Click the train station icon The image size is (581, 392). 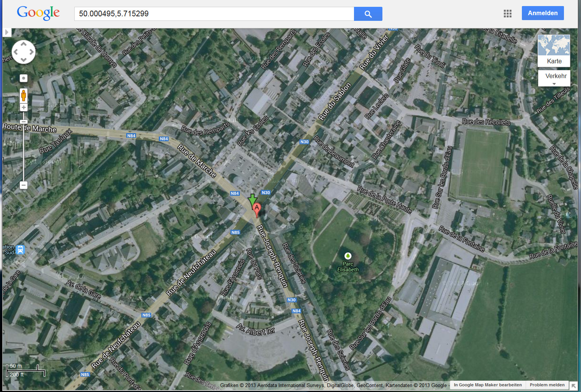click(20, 249)
